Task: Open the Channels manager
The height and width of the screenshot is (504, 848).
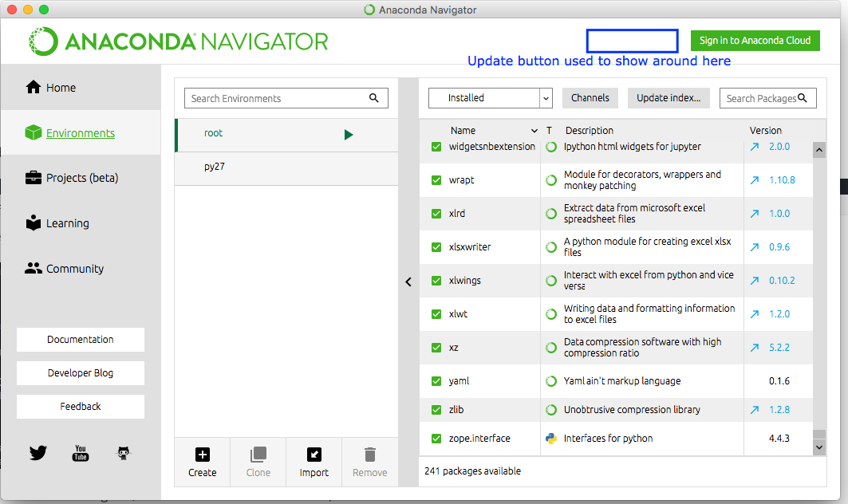Action: click(x=590, y=97)
